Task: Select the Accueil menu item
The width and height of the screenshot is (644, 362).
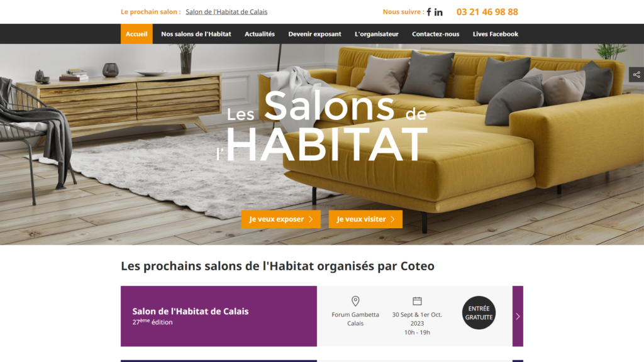Action: (136, 34)
